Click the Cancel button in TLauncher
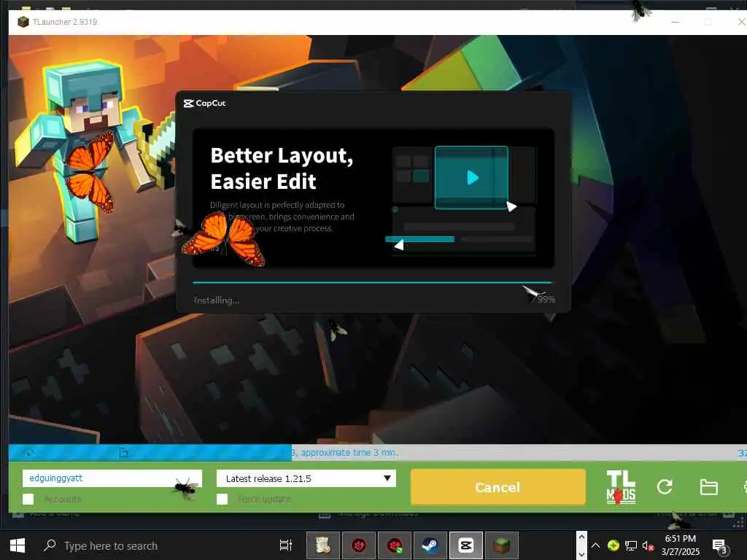The image size is (747, 560). tap(498, 486)
